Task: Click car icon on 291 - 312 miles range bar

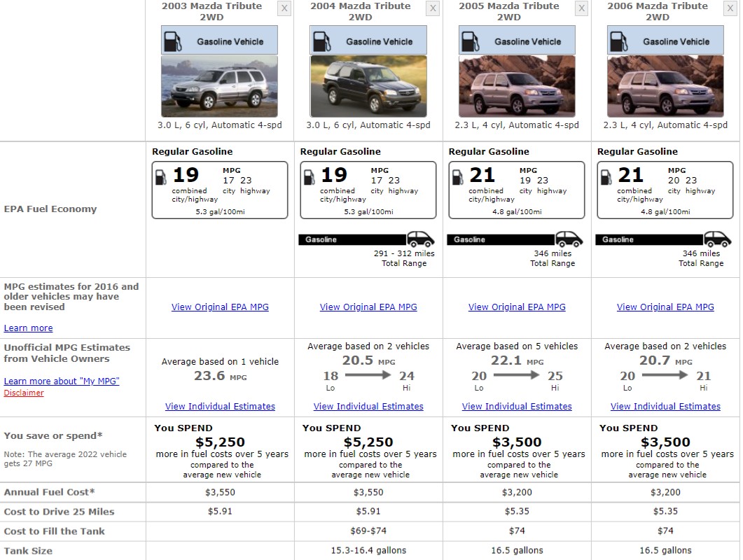Action: 421,239
